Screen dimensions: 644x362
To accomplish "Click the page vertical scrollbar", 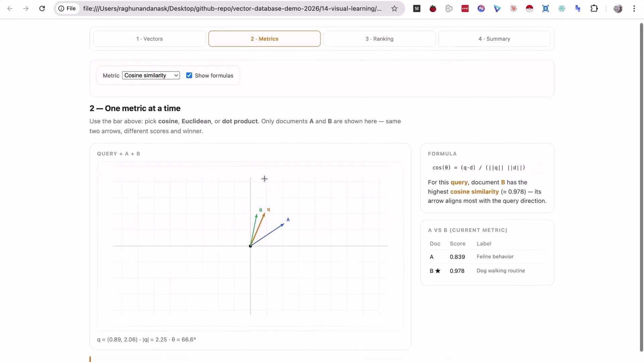I will (x=641, y=188).
